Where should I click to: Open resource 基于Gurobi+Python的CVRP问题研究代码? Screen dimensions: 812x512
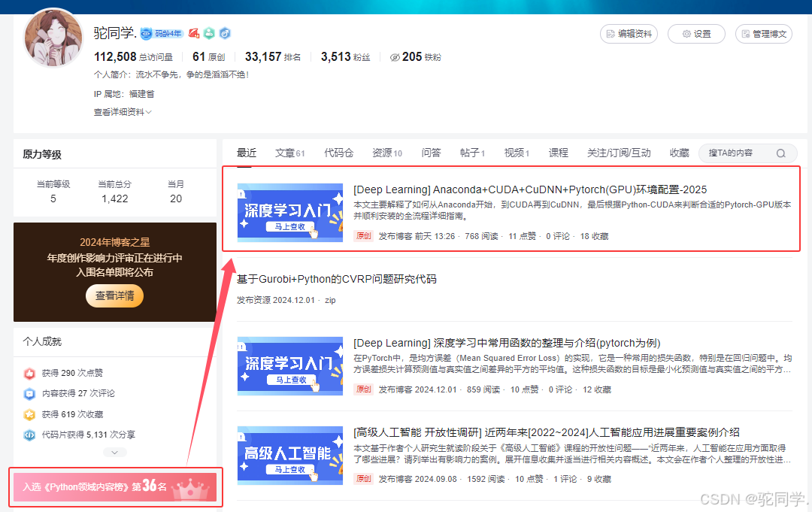337,280
